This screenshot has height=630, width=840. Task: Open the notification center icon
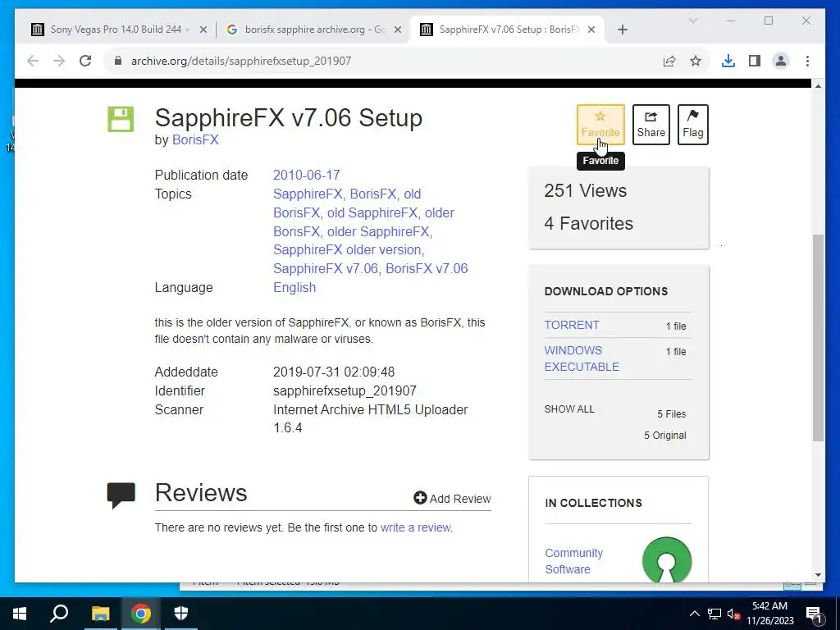coord(814,614)
